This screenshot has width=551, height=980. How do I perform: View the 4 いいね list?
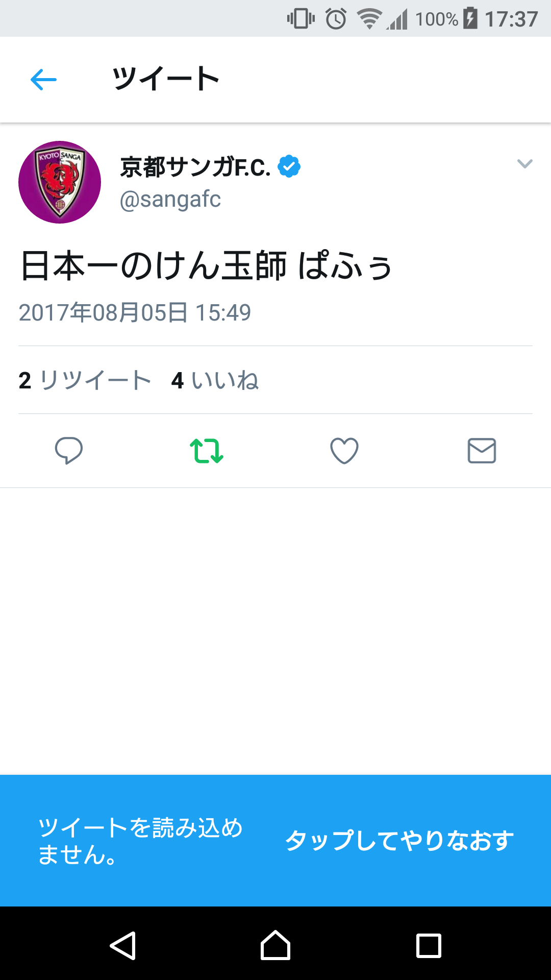(215, 380)
